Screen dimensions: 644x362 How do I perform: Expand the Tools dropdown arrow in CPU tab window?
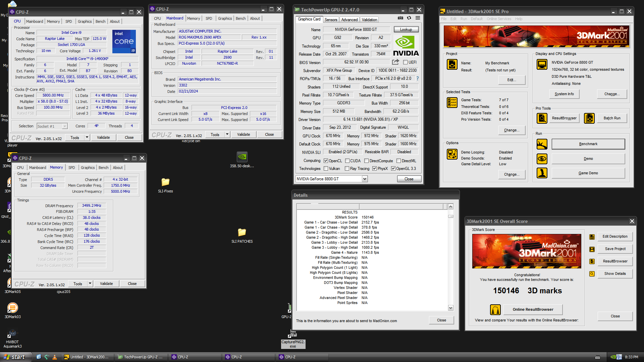pyautogui.click(x=87, y=137)
